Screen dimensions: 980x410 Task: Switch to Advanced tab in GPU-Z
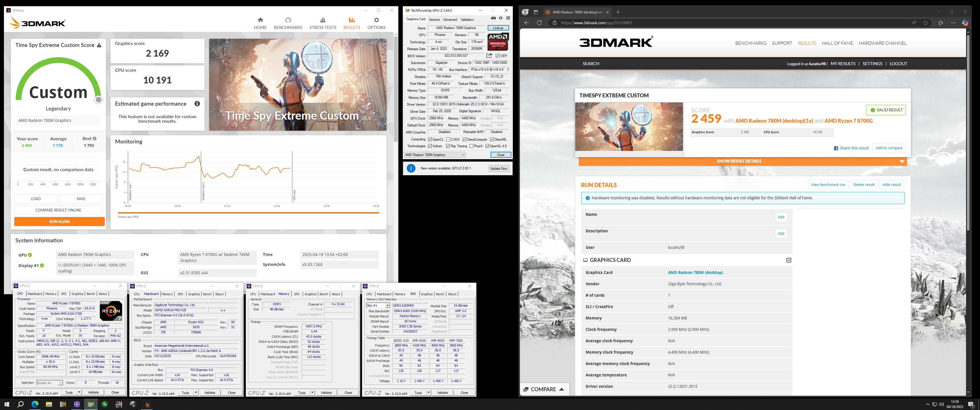[x=450, y=19]
